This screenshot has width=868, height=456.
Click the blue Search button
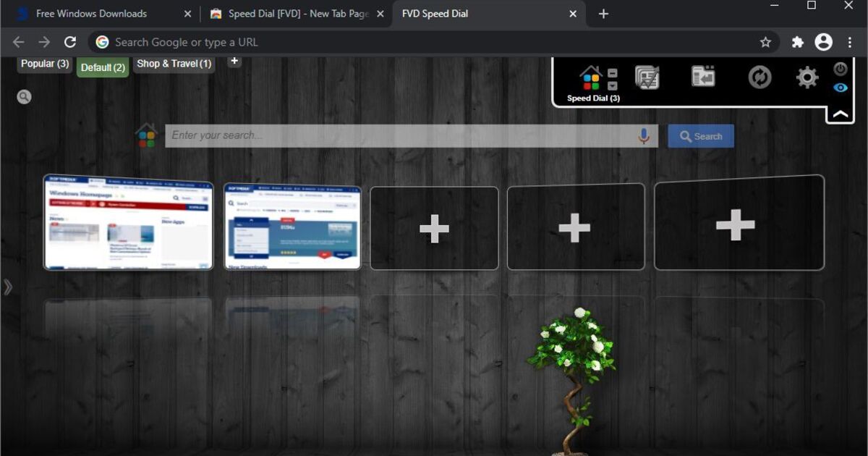tap(700, 136)
